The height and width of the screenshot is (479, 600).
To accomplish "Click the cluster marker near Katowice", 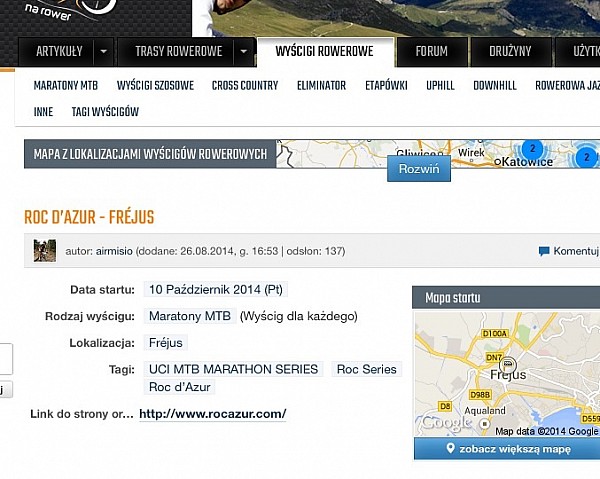I will point(532,149).
